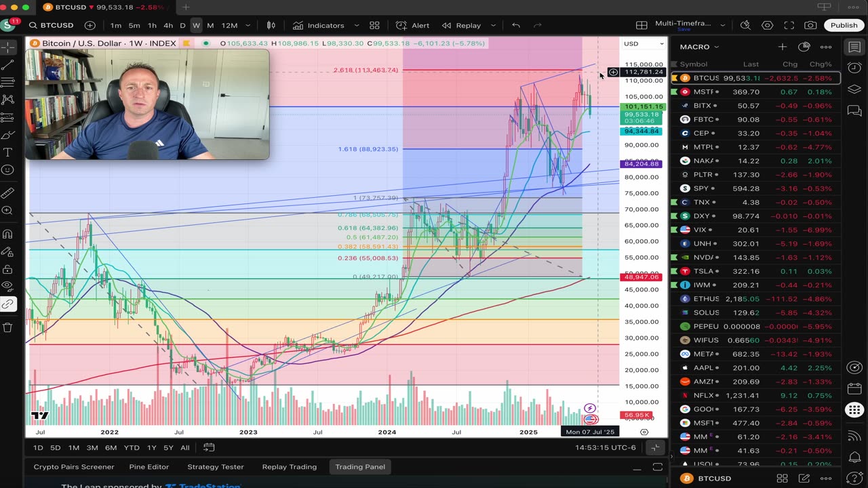Remove drawings with trash icon
The image size is (868, 488).
(8, 327)
